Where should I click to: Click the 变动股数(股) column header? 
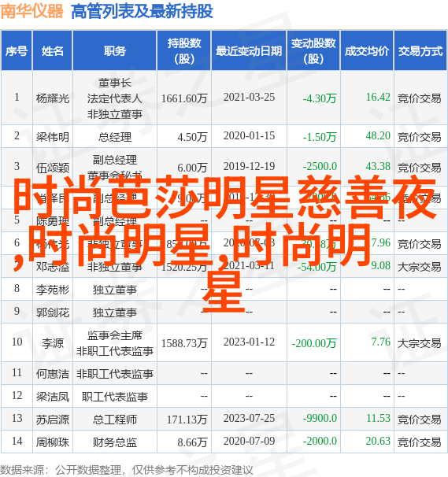(x=313, y=50)
